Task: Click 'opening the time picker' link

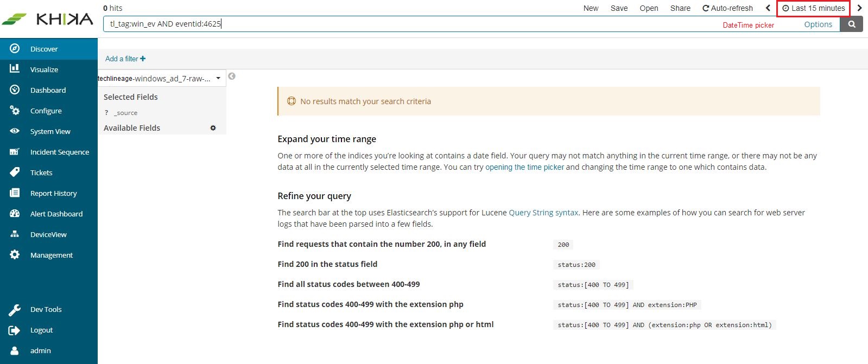Action: click(x=524, y=167)
